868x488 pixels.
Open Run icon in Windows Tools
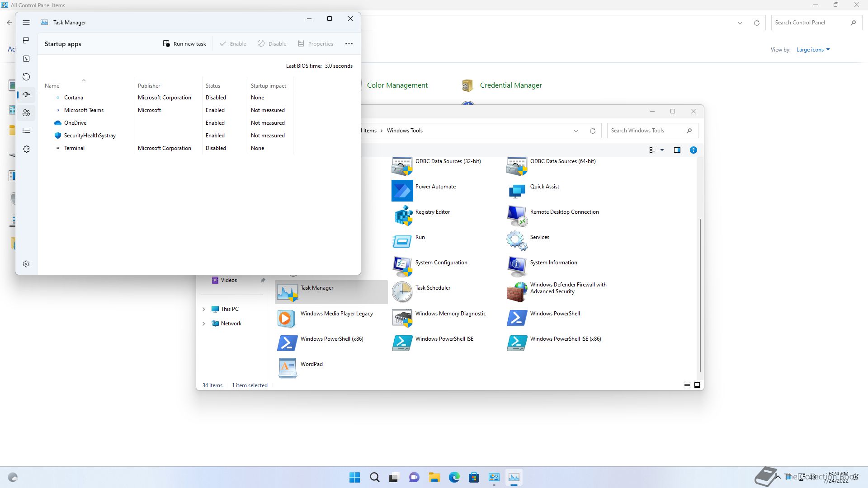(402, 241)
